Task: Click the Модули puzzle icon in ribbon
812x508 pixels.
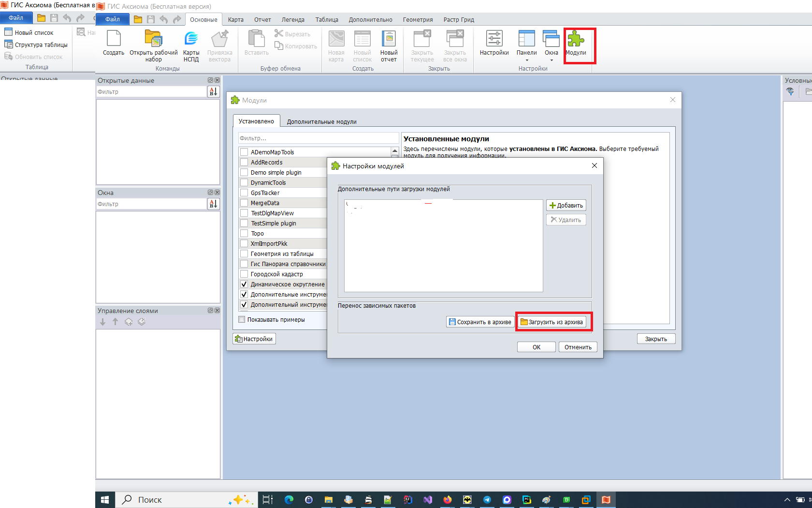Action: click(576, 40)
